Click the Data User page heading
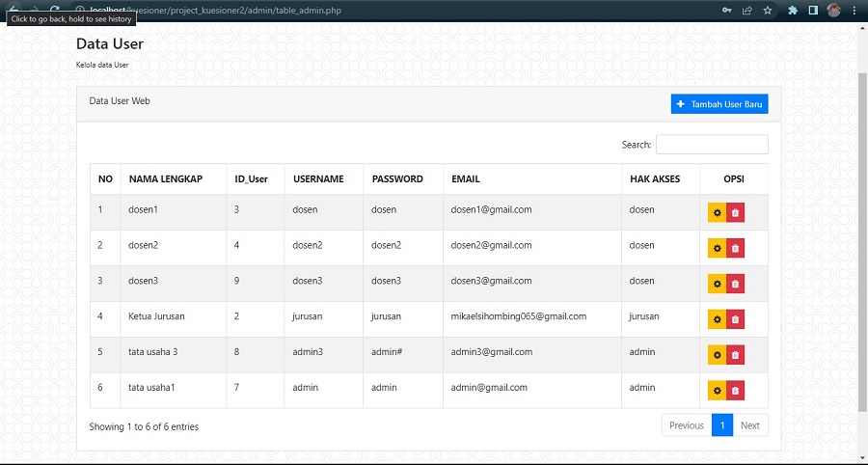 (x=110, y=43)
